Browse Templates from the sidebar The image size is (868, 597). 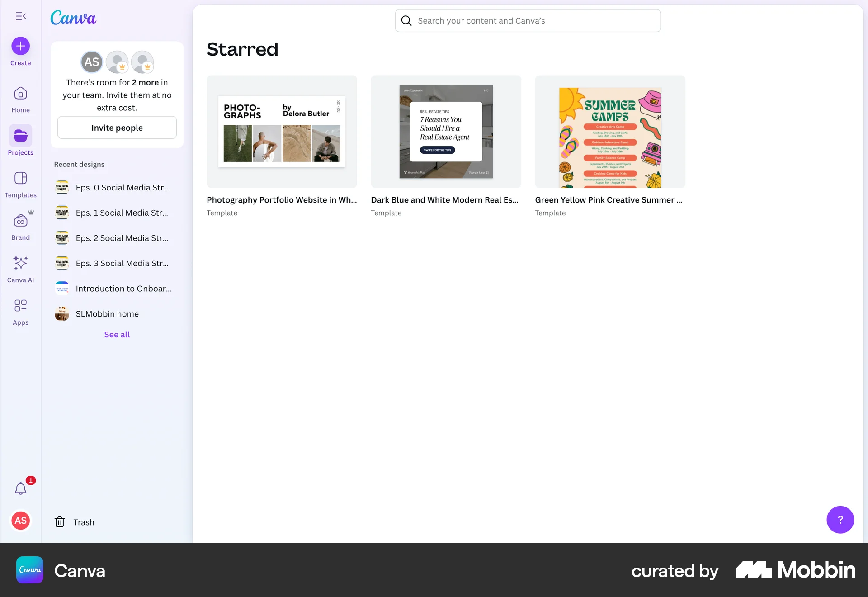point(20,183)
